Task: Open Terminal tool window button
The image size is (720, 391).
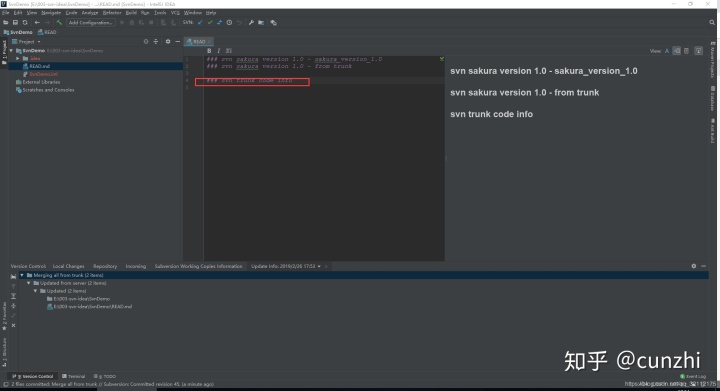Action: (x=74, y=376)
